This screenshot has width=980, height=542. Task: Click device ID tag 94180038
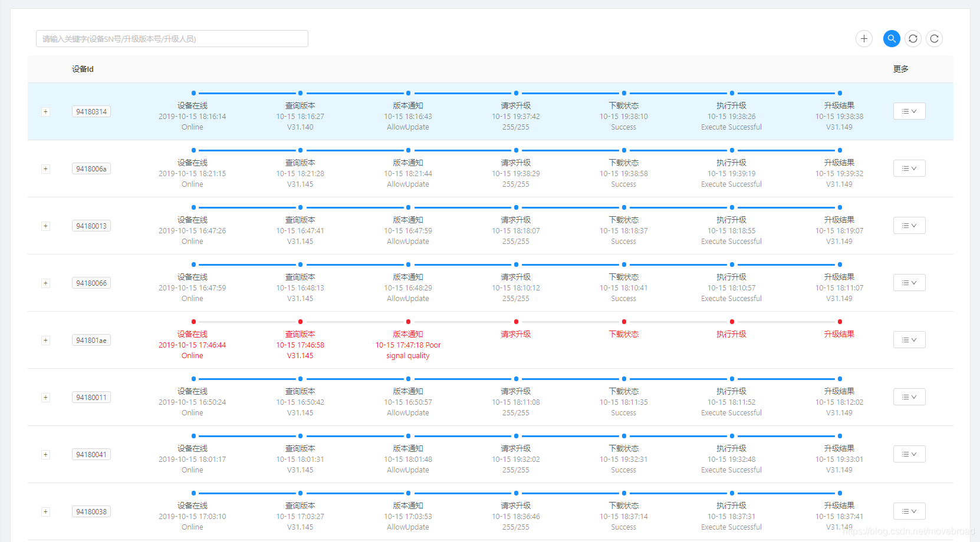click(91, 512)
